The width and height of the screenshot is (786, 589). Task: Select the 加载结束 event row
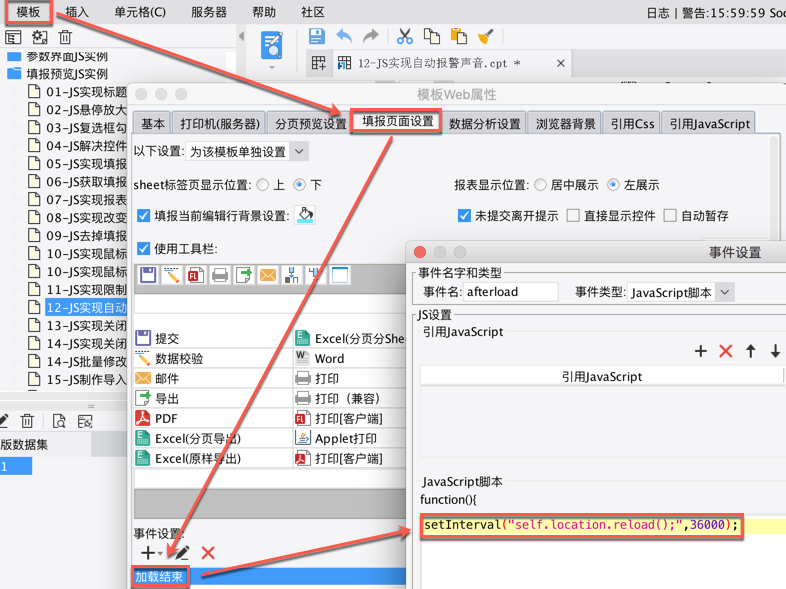[x=270, y=576]
